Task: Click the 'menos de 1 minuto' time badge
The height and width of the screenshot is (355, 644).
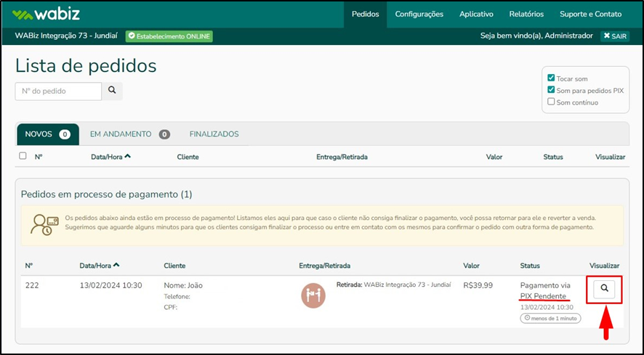Action: click(x=550, y=318)
